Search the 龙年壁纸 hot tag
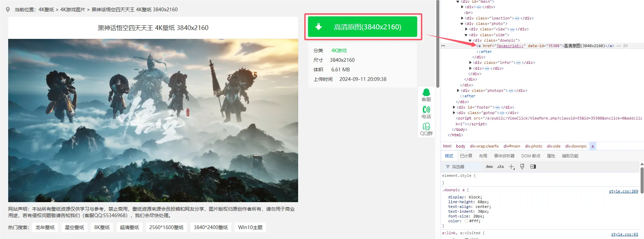The height and width of the screenshot is (239, 644). click(45, 227)
